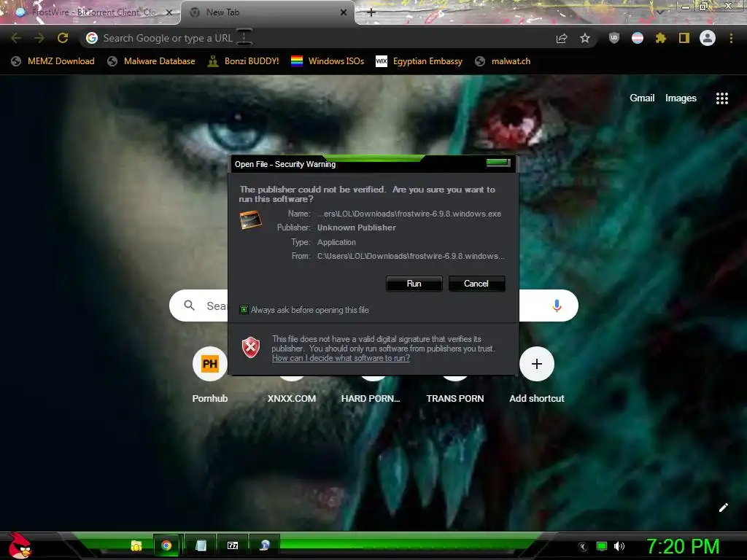This screenshot has height=560, width=747.
Task: Open File Explorer from the taskbar
Action: [136, 545]
